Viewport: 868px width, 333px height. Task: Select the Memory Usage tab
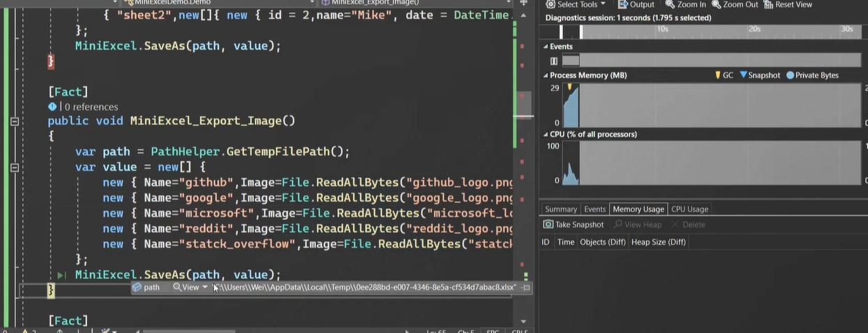638,209
